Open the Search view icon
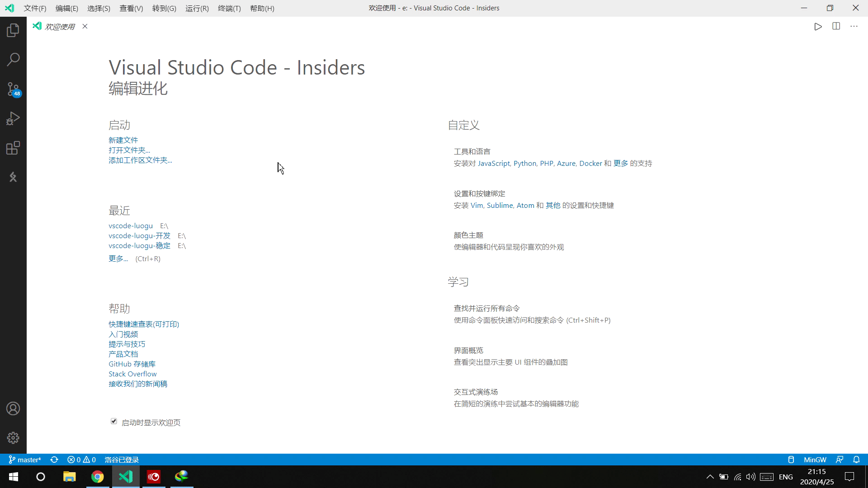This screenshot has width=868, height=488. click(13, 59)
